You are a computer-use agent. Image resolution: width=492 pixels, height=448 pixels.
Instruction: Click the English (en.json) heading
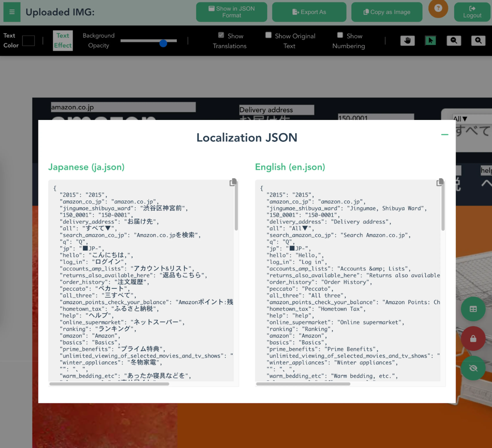(290, 167)
